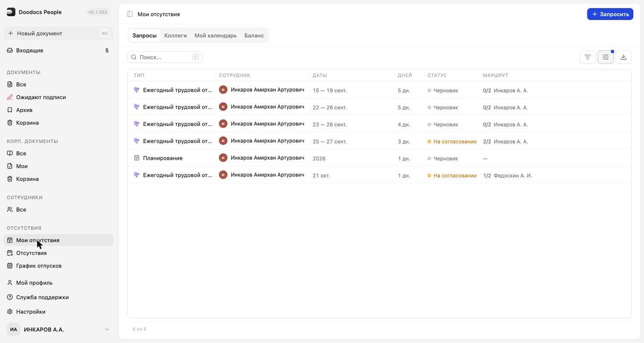The height and width of the screenshot is (343, 644).
Task: Click the download export icon
Action: [x=624, y=57]
